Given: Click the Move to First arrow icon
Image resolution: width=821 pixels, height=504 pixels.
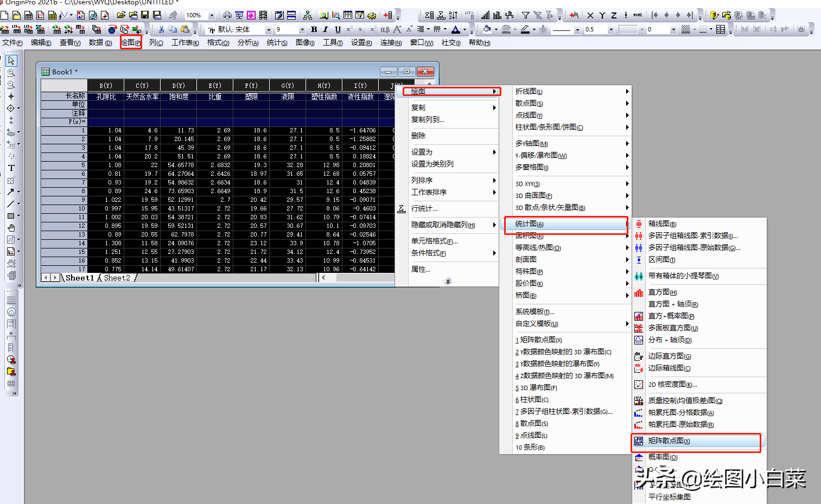Looking at the screenshot, I should point(654,15).
